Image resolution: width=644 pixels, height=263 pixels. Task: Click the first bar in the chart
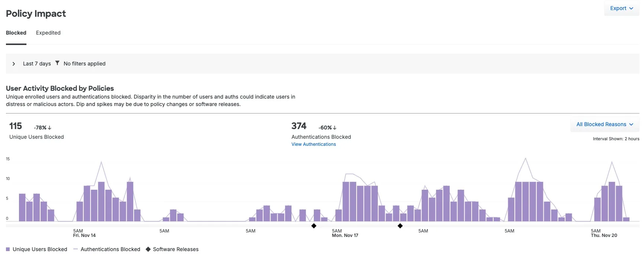coord(22,208)
